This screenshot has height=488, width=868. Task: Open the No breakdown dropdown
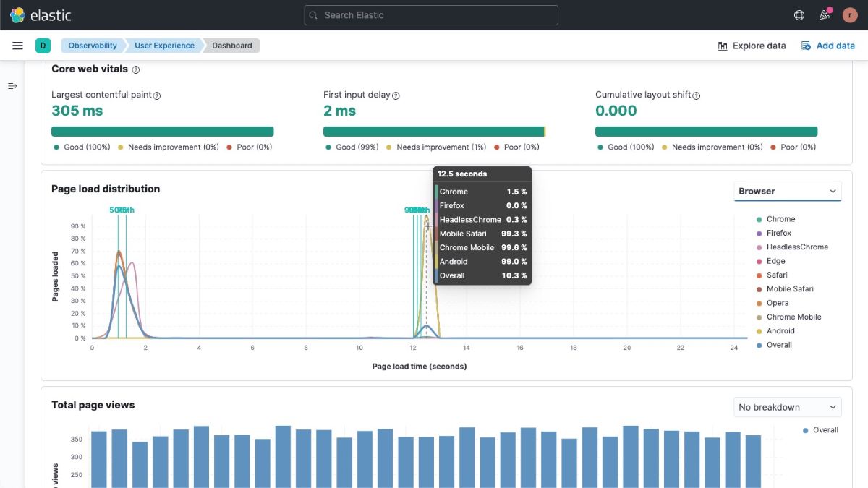(x=787, y=406)
